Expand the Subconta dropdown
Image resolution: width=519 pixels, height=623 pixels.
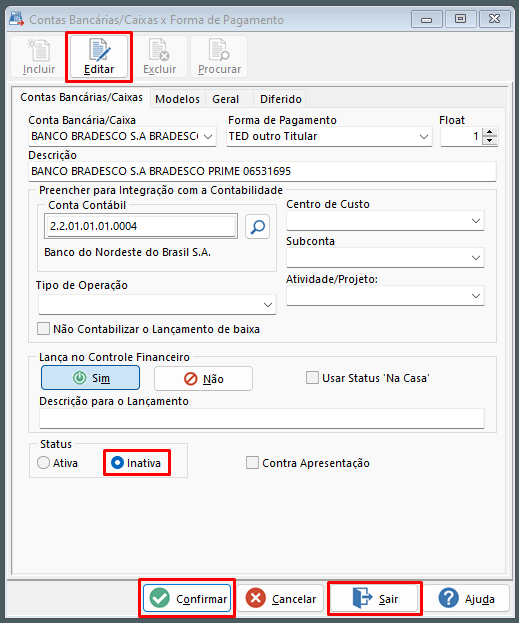476,258
